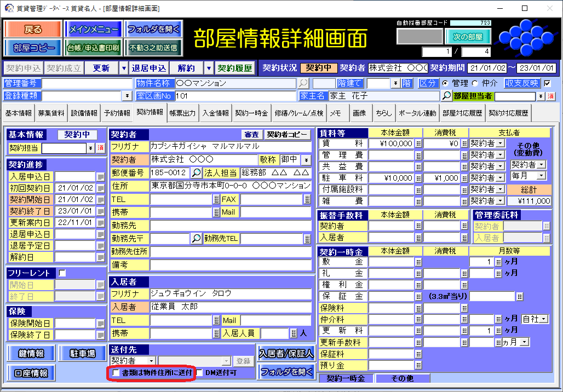Click the magnifier icon beside 物件名称 field
This screenshot has height=392, width=563.
(x=303, y=83)
